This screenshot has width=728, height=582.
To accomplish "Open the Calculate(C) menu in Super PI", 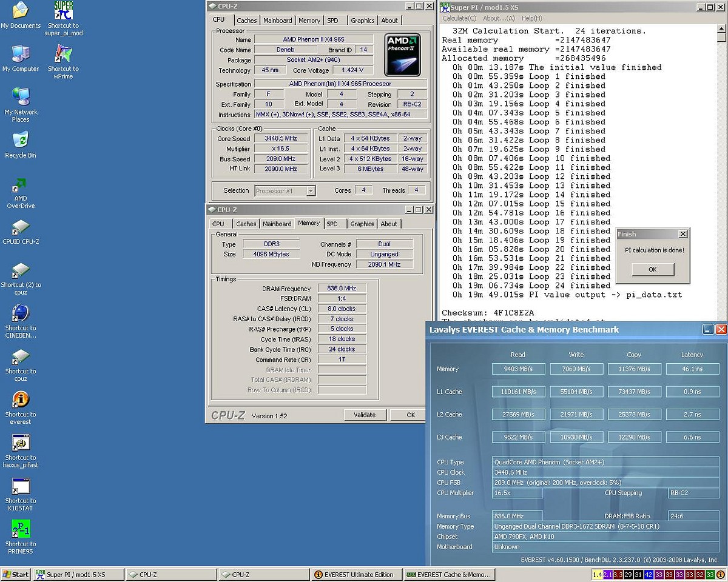I will 459,18.
